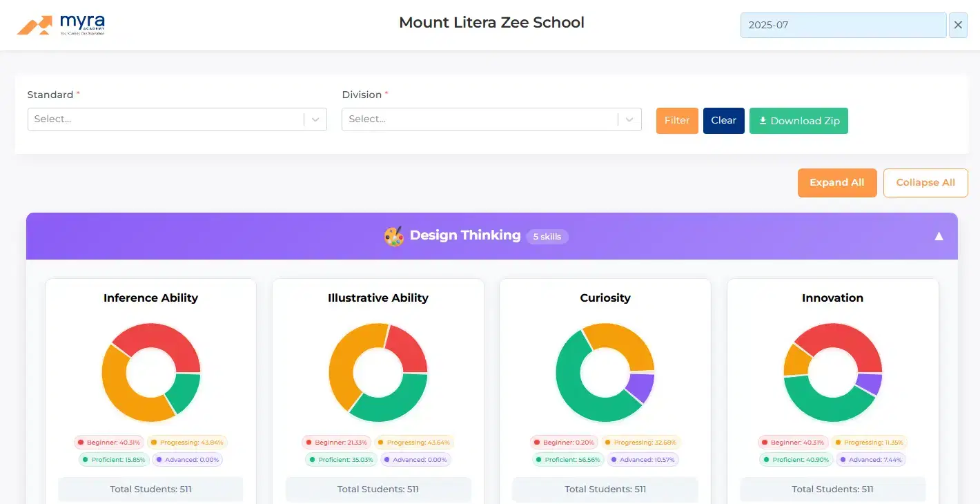The width and height of the screenshot is (980, 504).
Task: Clear the date with the X icon
Action: pos(958,25)
